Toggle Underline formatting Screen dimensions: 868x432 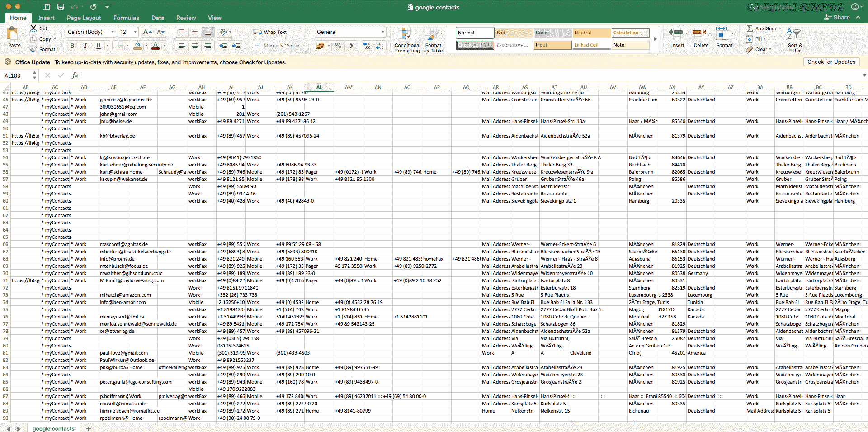pos(98,46)
